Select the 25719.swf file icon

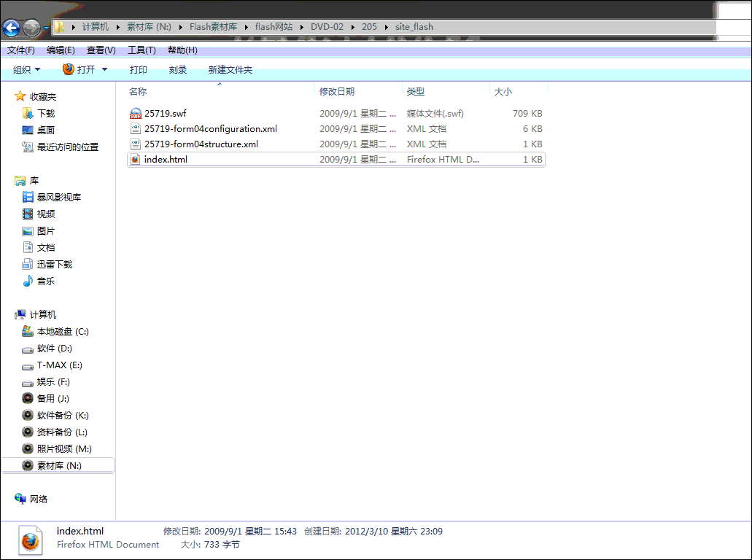click(136, 114)
